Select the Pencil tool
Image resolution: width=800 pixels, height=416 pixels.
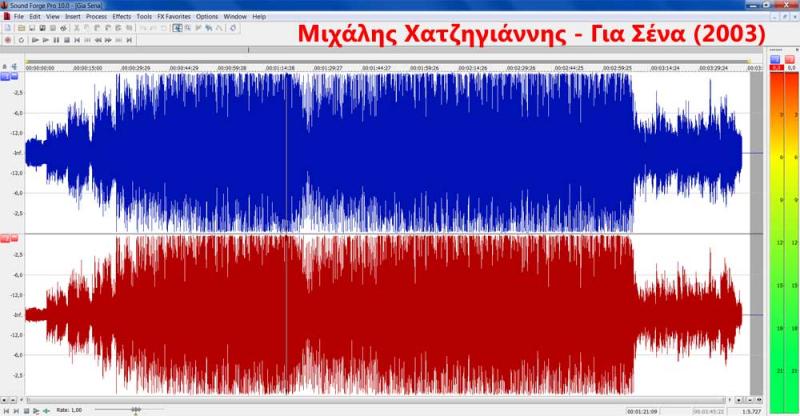click(198, 28)
